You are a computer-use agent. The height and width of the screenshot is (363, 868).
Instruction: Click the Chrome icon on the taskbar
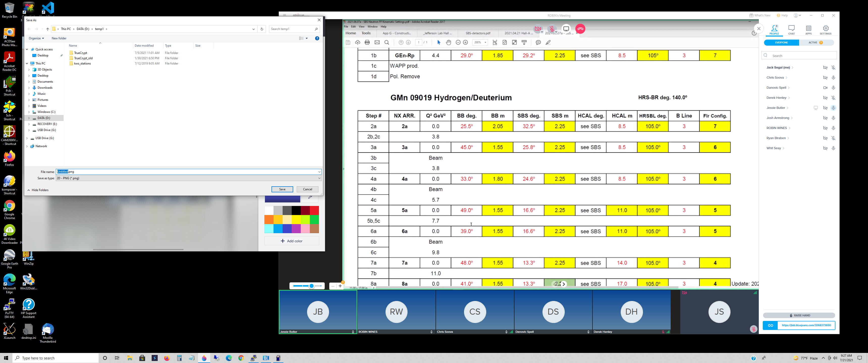coord(241,358)
